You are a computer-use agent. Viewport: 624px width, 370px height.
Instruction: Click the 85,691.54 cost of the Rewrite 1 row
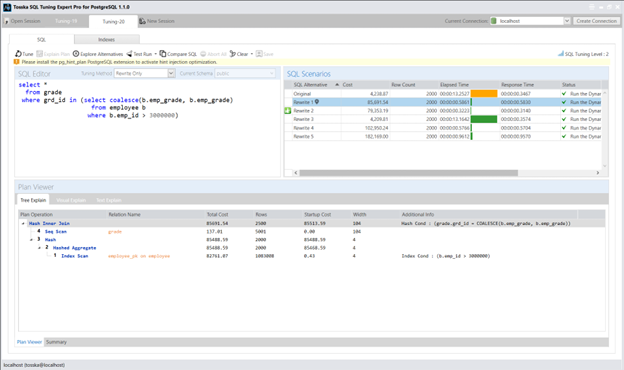pyautogui.click(x=377, y=102)
